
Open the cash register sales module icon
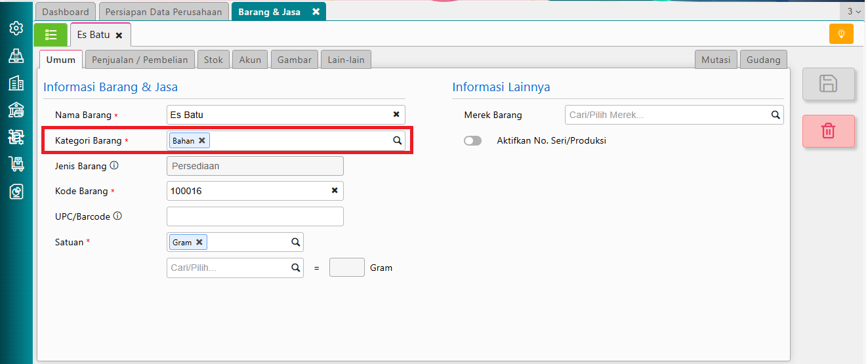pyautogui.click(x=16, y=56)
